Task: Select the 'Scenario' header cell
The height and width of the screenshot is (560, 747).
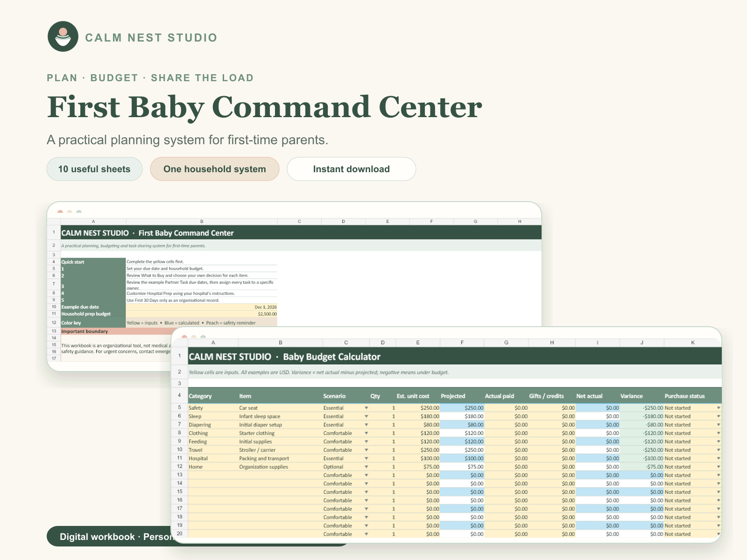Action: [x=346, y=396]
